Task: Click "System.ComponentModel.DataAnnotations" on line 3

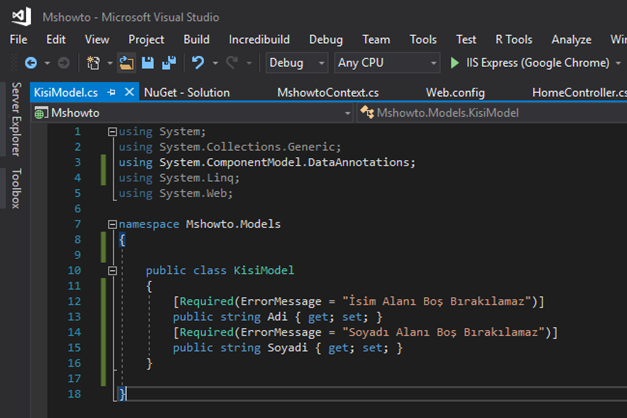Action: click(284, 162)
